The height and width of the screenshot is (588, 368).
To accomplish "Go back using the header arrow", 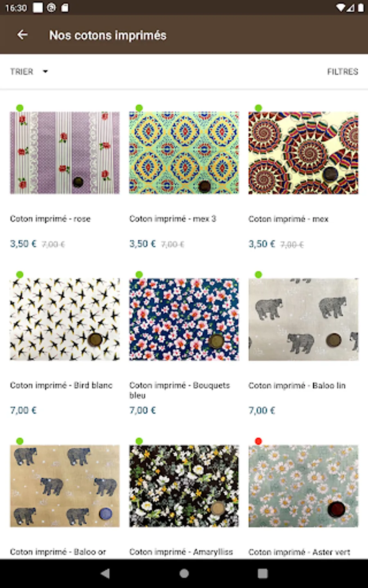I will (22, 35).
